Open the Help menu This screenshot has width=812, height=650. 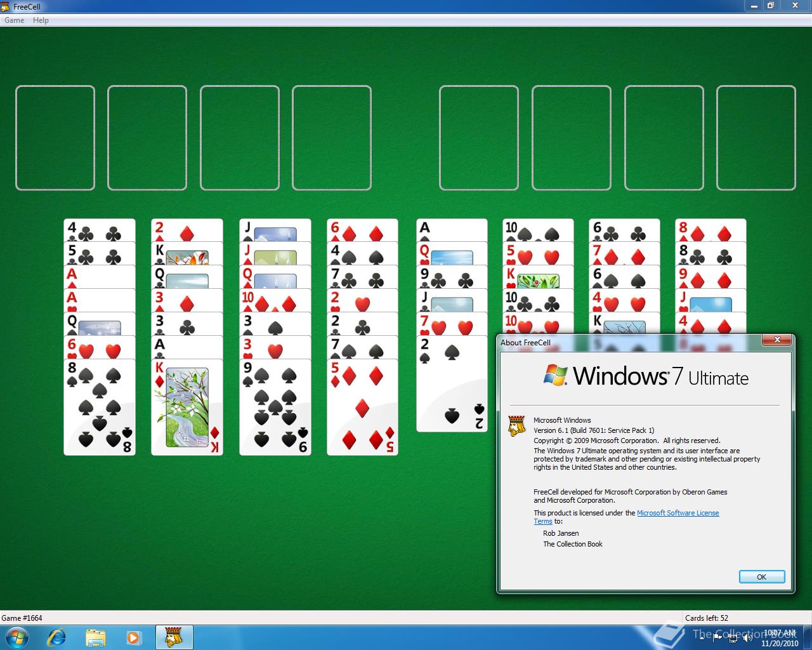click(x=41, y=20)
